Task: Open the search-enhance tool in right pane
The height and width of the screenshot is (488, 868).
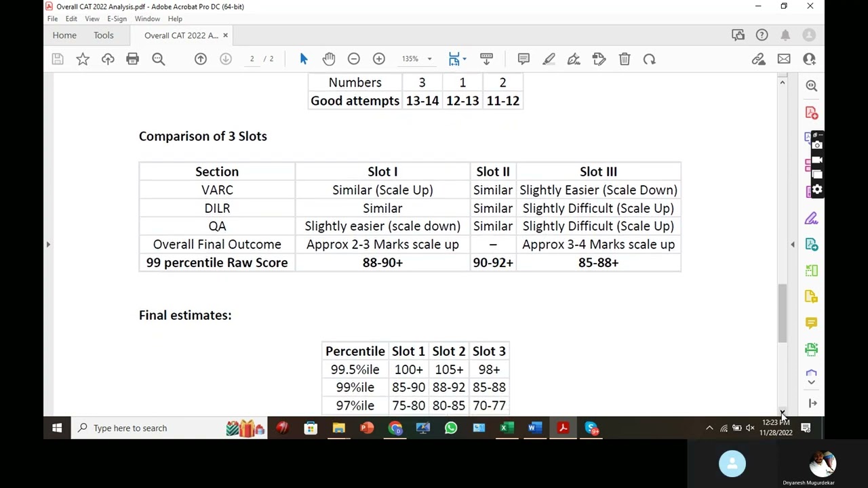Action: coord(812,85)
